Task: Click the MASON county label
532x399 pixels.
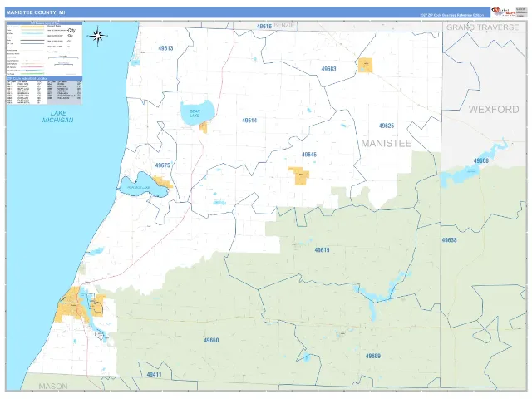Action: [x=53, y=386]
